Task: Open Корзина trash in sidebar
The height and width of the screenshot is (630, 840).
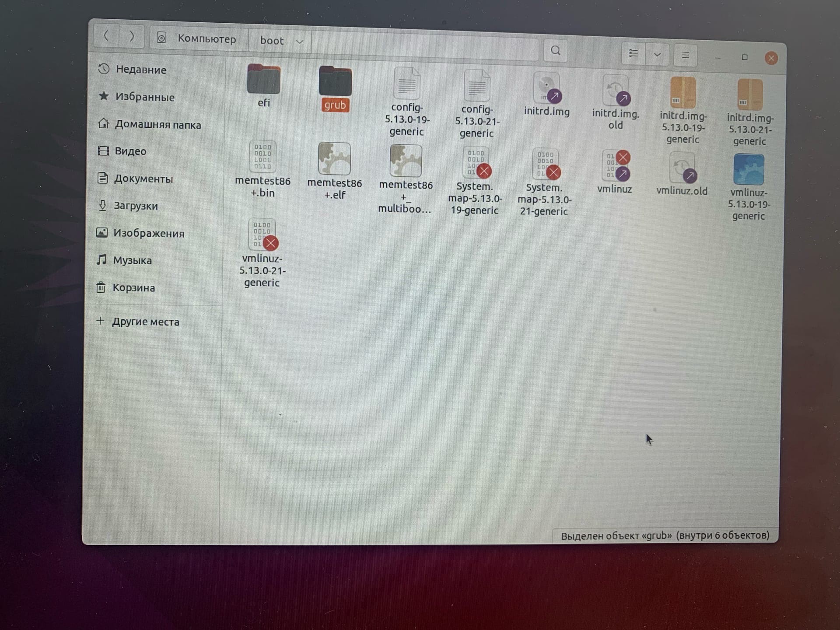Action: [133, 287]
